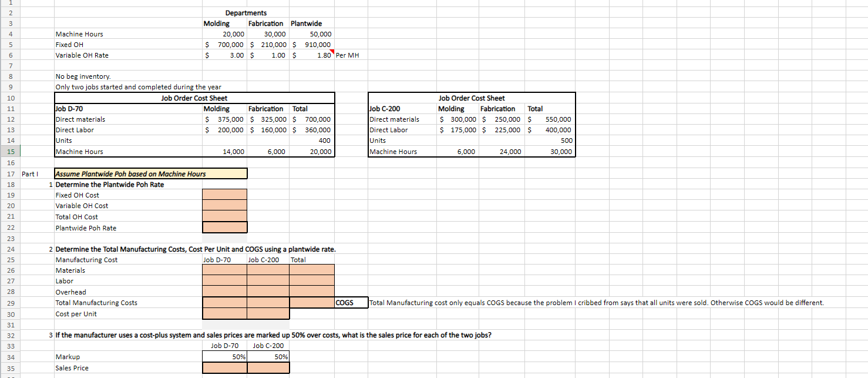Click the Plantwide Poh Rate input cell
This screenshot has height=378, width=868.
coord(224,227)
